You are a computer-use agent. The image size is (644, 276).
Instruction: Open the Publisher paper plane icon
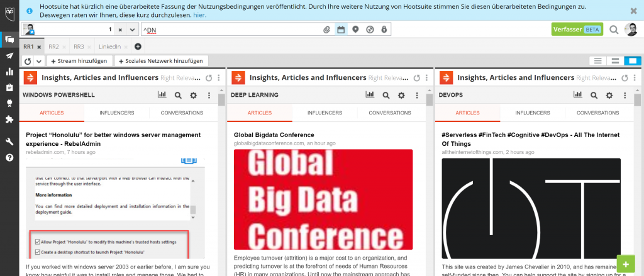point(9,56)
